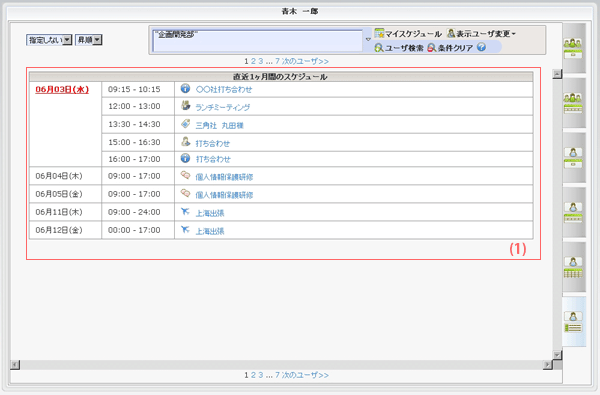Viewport: 600px width, 395px height.
Task: Open the ランチミーティング appointment
Action: tap(223, 108)
